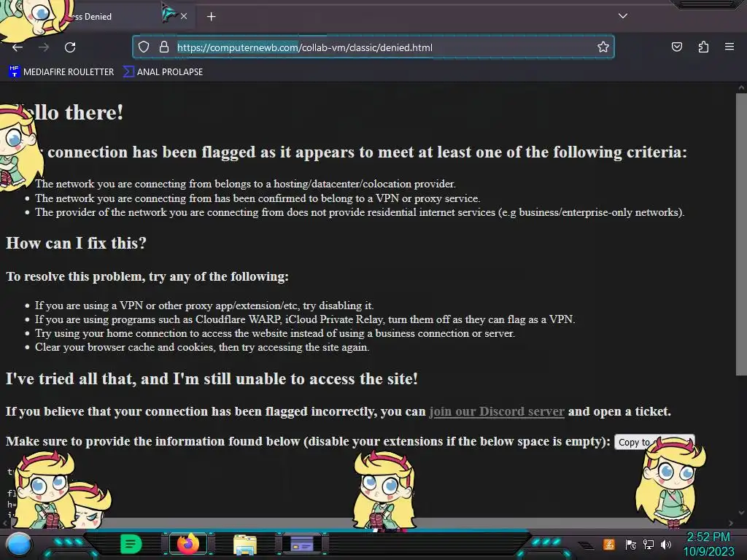The height and width of the screenshot is (560, 747).
Task: Bookmark this page with the star
Action: tap(603, 47)
